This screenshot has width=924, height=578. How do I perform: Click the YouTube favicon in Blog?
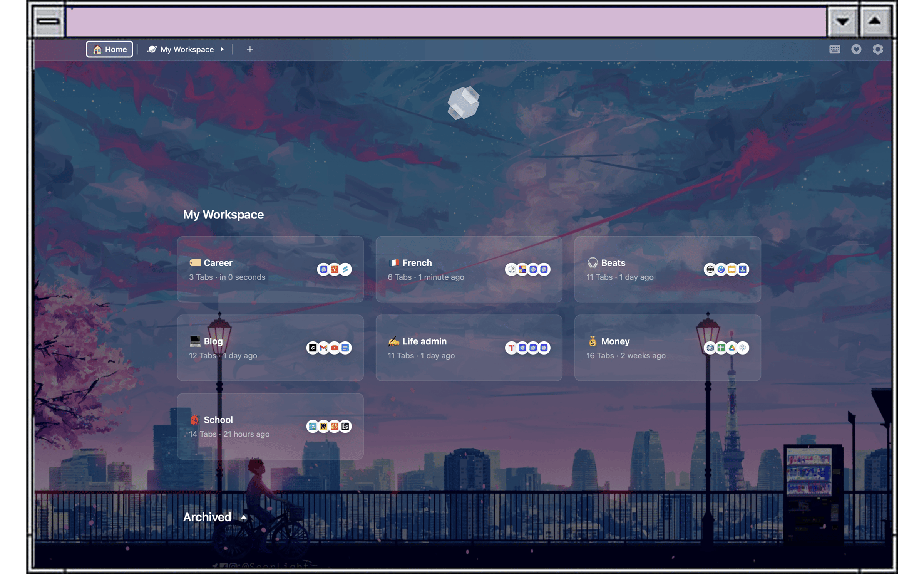[334, 348]
